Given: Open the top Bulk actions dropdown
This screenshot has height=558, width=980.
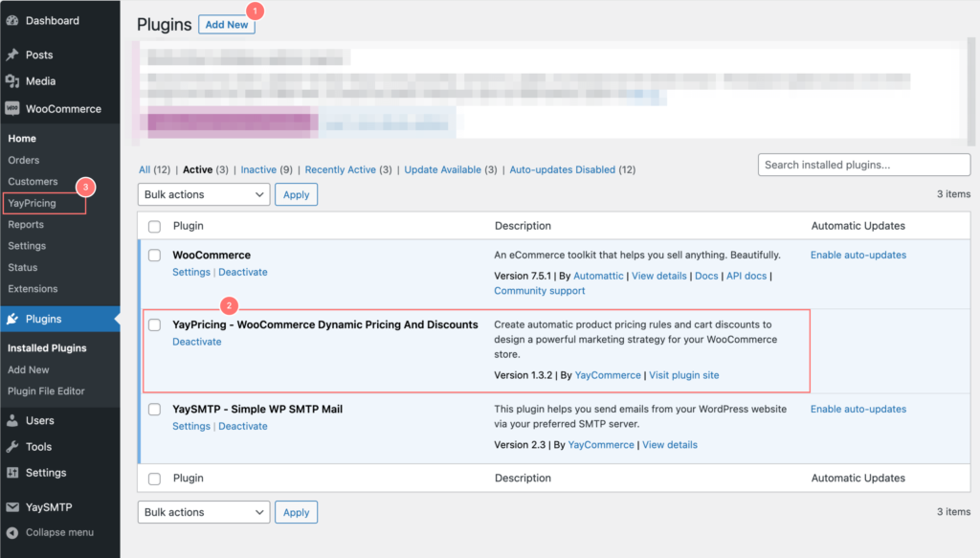Looking at the screenshot, I should click(x=204, y=194).
